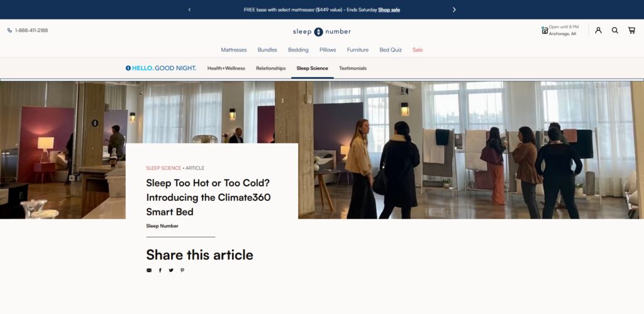Show next promo banner with right arrow

[x=454, y=9]
